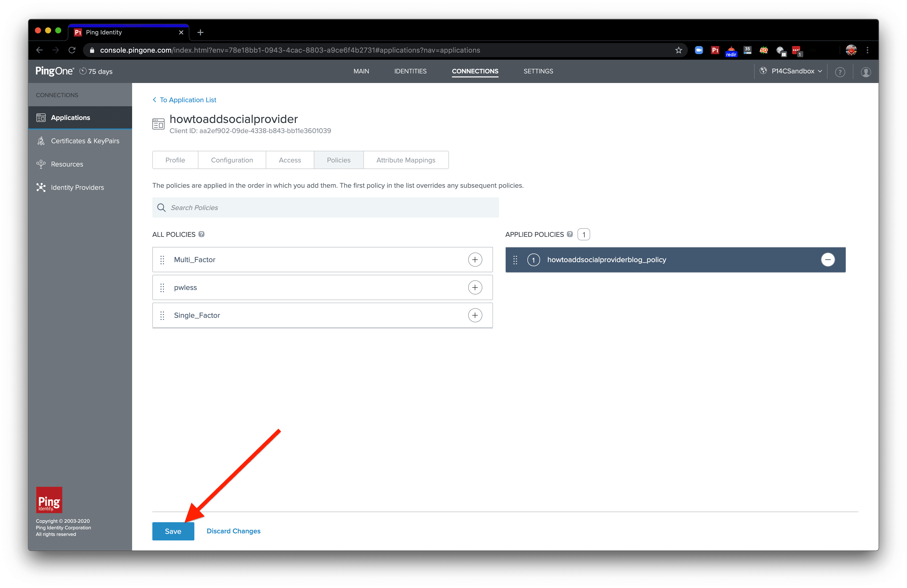Click the Search Policies field
This screenshot has width=907, height=588.
325,207
